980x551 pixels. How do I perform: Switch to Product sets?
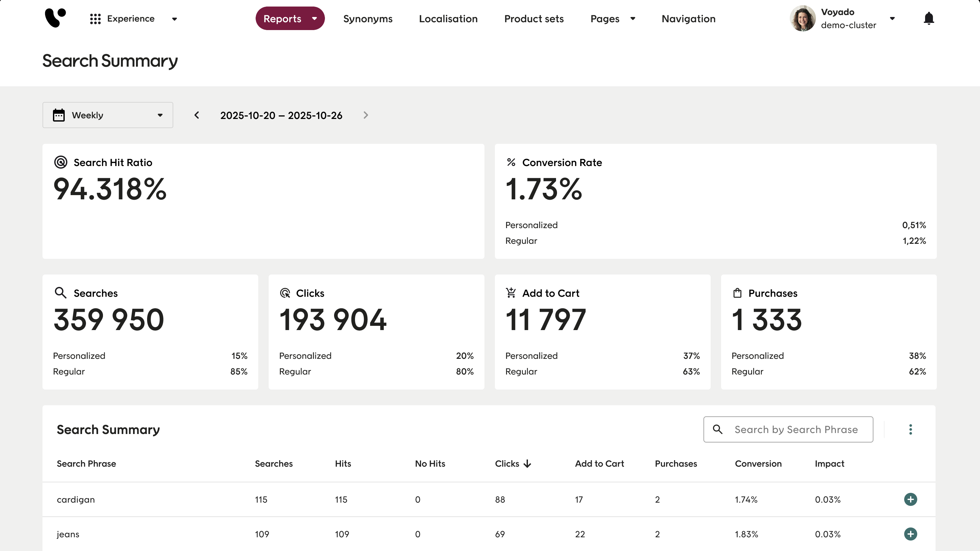[534, 19]
